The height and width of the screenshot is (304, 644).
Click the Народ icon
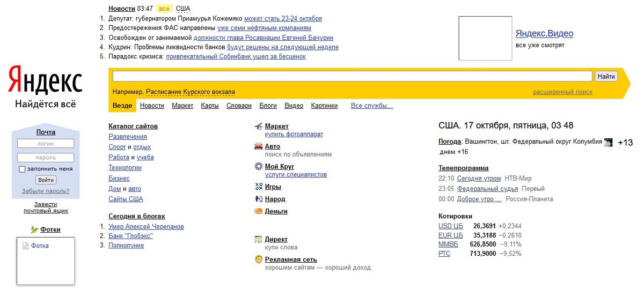tap(258, 199)
